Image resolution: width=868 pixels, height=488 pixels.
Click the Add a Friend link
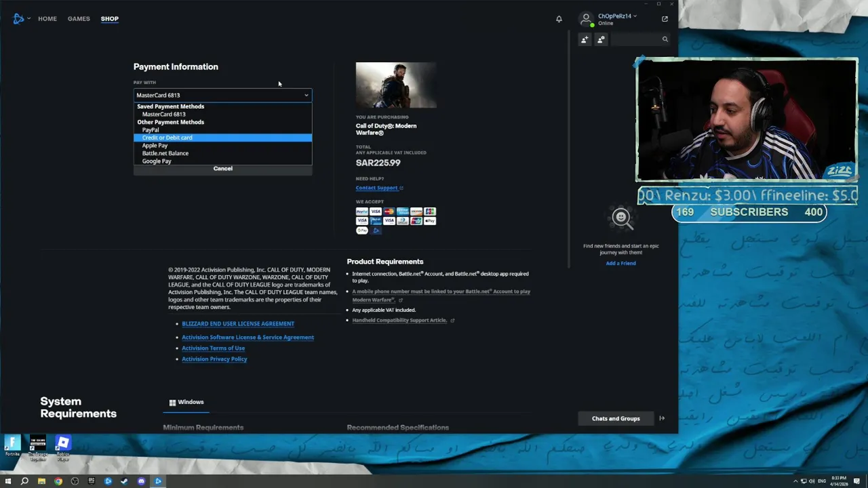point(620,263)
